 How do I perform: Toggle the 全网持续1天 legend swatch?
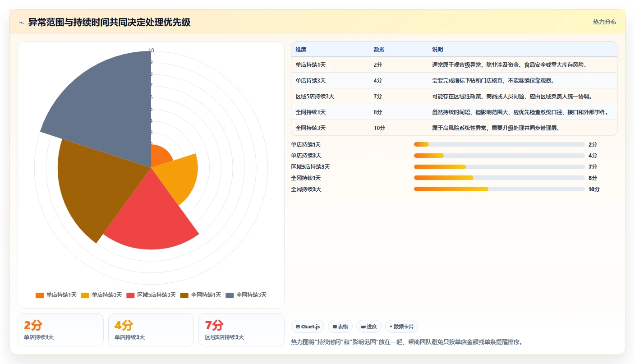pos(184,295)
